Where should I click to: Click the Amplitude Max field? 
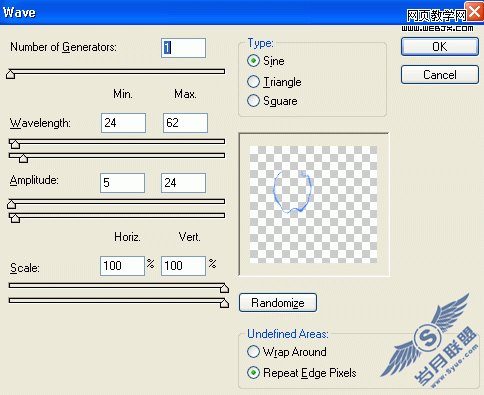[x=183, y=183]
